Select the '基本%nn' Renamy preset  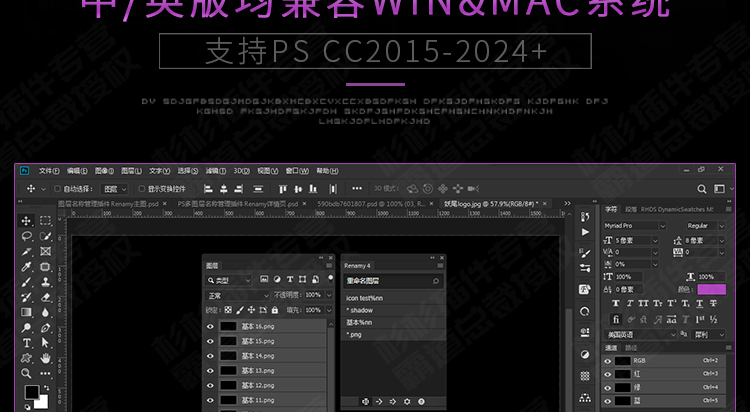[393, 323]
